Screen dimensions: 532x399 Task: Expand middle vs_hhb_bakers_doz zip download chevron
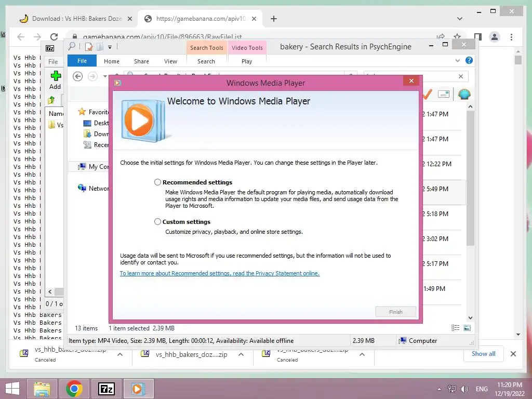pos(241,354)
